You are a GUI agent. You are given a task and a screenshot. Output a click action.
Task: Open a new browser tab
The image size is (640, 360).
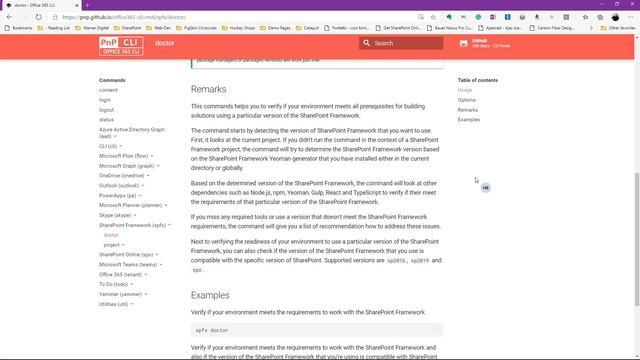pos(87,5)
